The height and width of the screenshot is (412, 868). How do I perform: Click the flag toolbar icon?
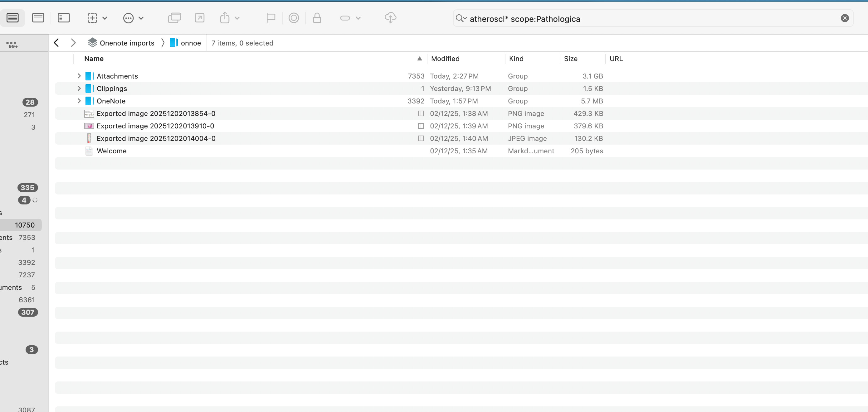coord(271,18)
